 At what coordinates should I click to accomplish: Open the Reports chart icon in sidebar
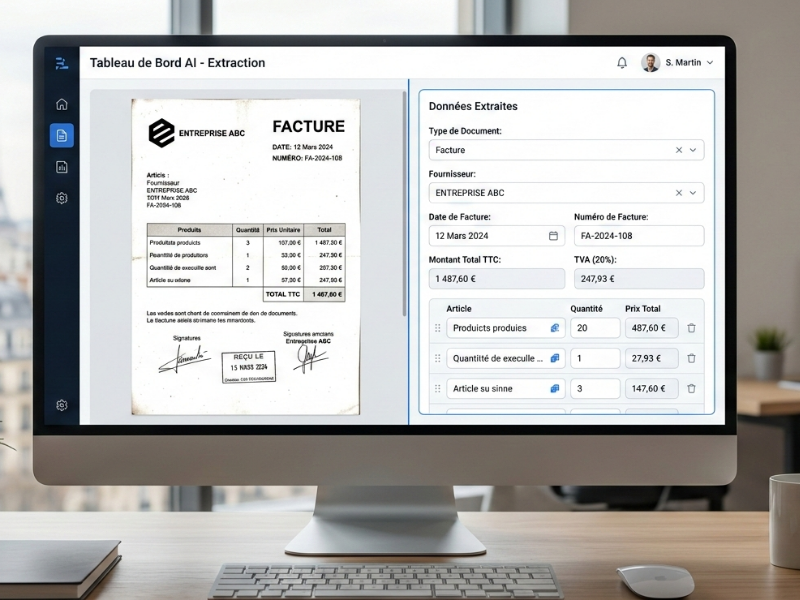[62, 167]
